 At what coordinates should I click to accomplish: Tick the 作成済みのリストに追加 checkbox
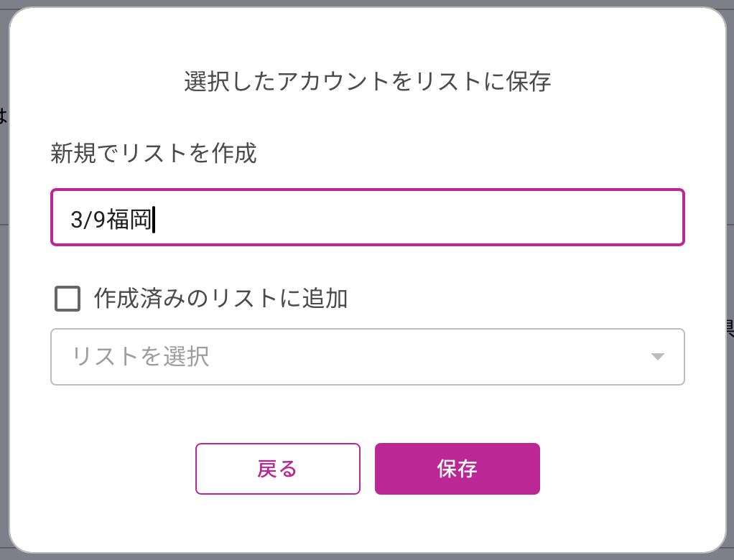click(68, 299)
